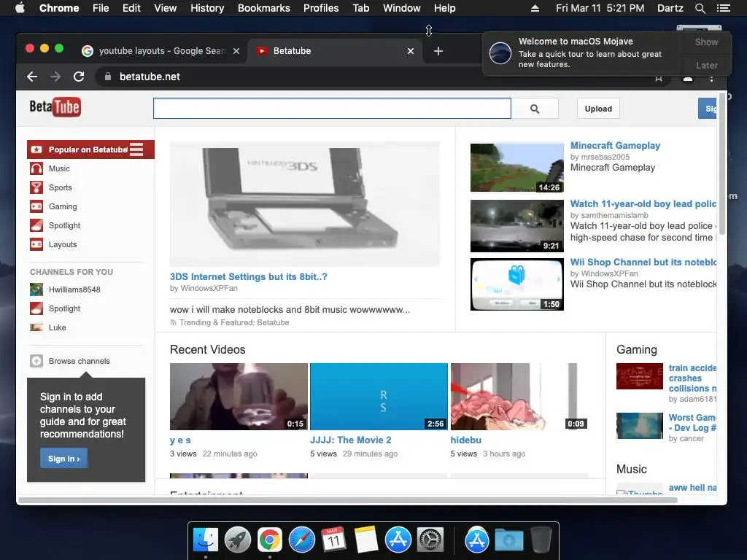
Task: Open the Music category icon
Action: point(36,168)
